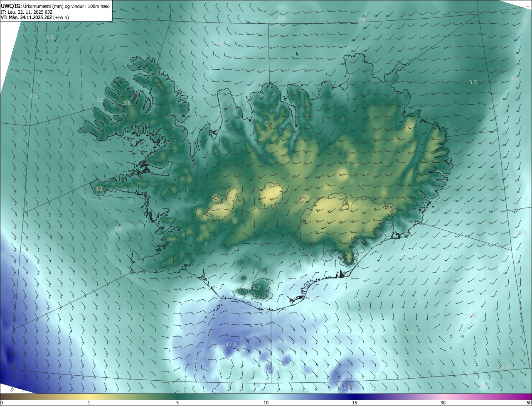Click the title line 'UWC/IG: Úrkomumætti (mm) og vindur í 100m hæð'

55,5
